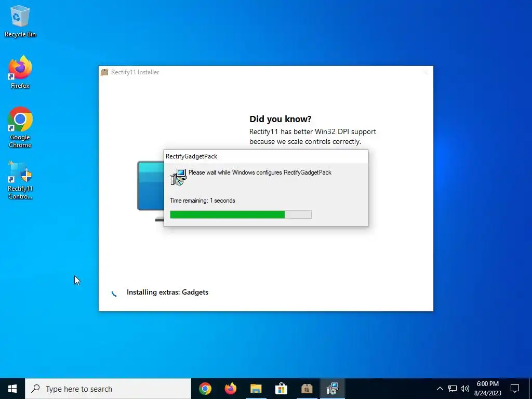This screenshot has height=399, width=532.
Task: Open the network status tray icon
Action: click(453, 389)
